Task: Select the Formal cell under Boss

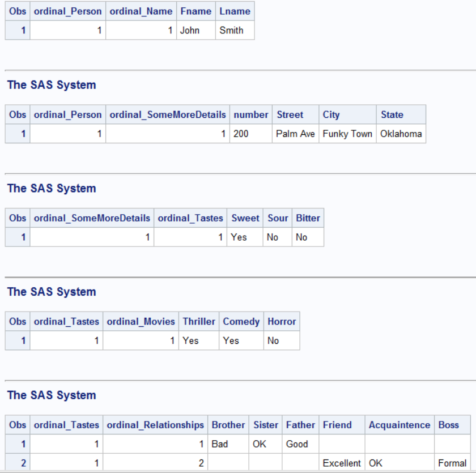Action: (452, 463)
